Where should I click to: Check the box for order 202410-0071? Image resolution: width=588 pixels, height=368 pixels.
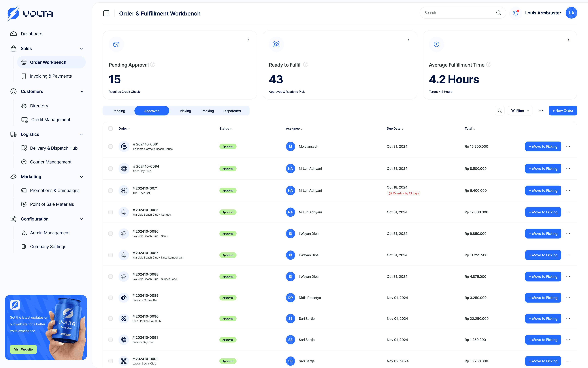point(111,191)
